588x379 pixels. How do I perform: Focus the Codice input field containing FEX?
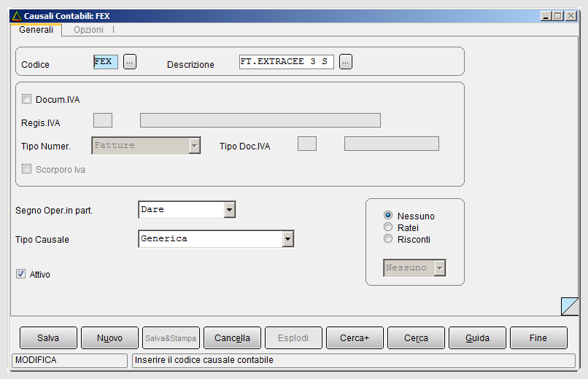point(106,62)
